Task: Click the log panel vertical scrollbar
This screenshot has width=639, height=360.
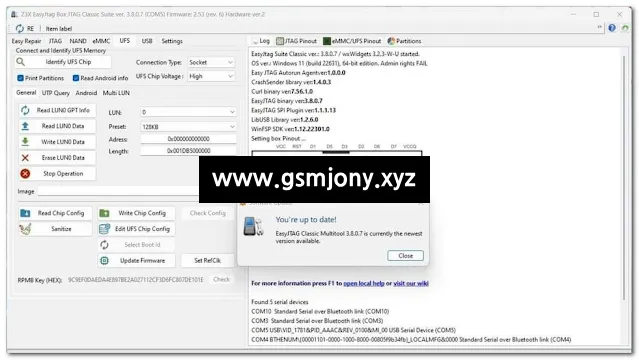Action: pos(624,178)
